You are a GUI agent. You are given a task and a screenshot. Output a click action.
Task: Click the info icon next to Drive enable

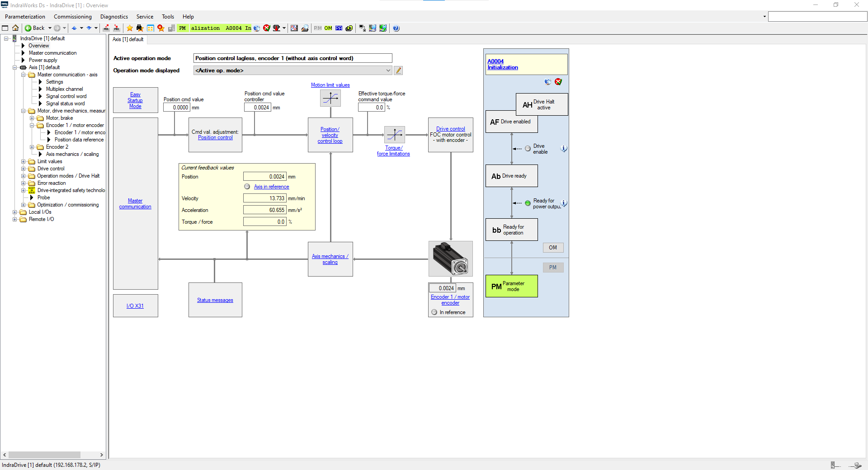coord(564,149)
